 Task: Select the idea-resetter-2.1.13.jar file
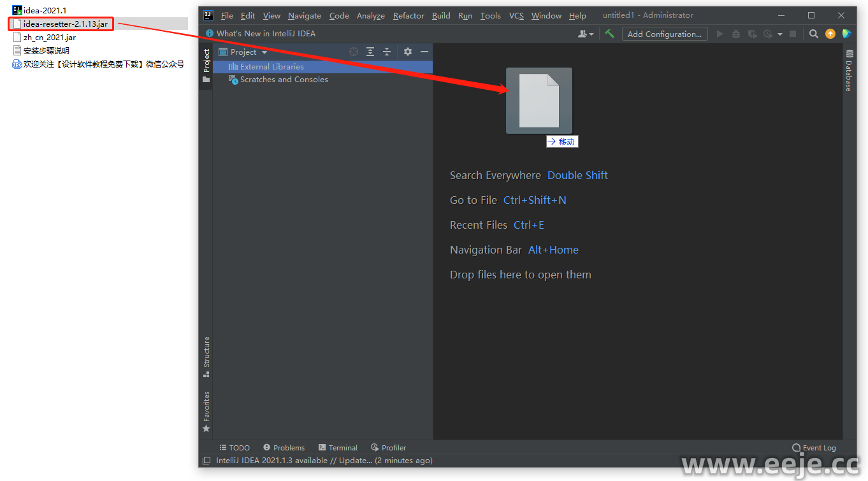point(61,24)
